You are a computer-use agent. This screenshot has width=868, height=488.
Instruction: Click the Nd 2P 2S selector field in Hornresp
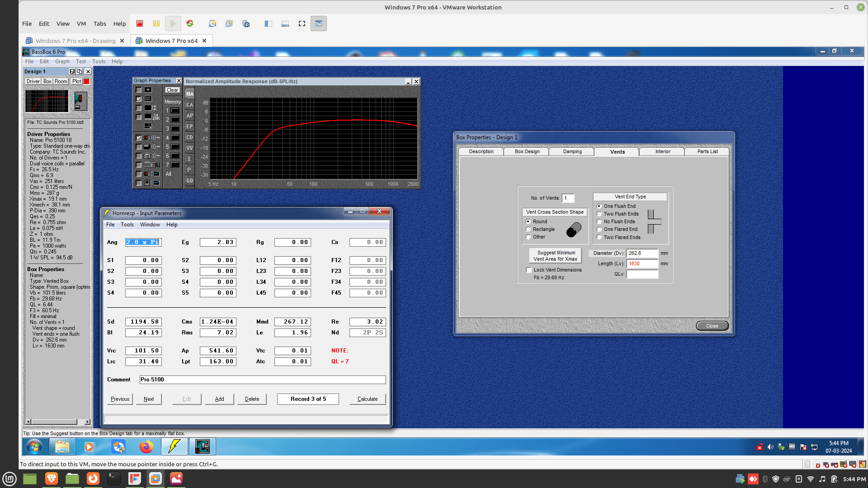pyautogui.click(x=368, y=333)
